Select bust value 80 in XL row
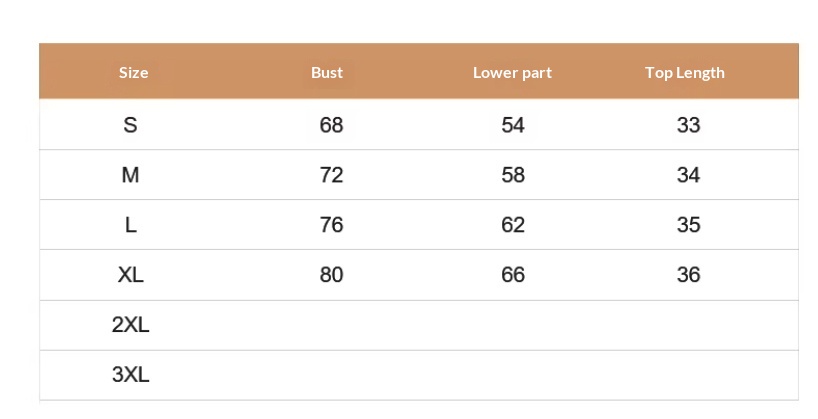The width and height of the screenshot is (818, 419). (x=331, y=275)
